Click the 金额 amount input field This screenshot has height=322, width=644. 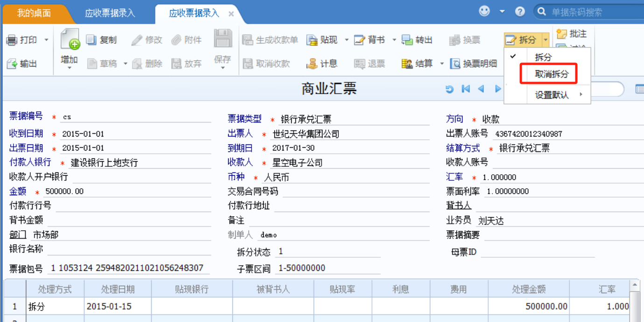[126, 192]
